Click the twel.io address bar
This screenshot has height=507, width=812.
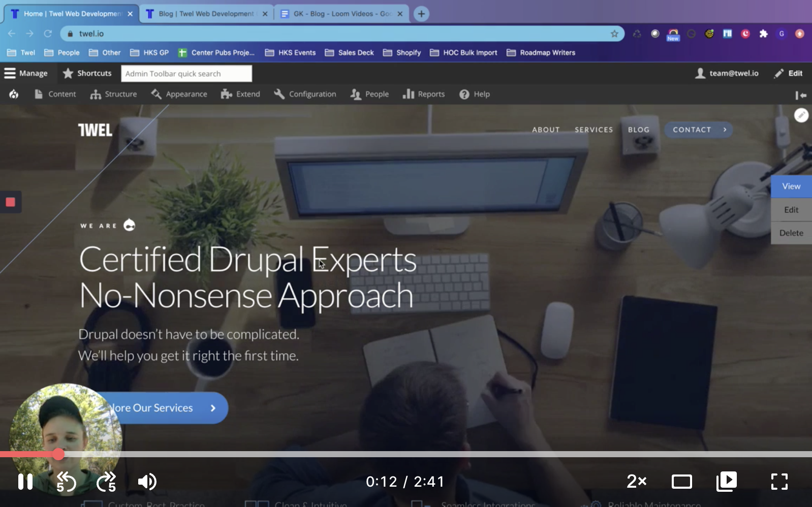pyautogui.click(x=342, y=34)
